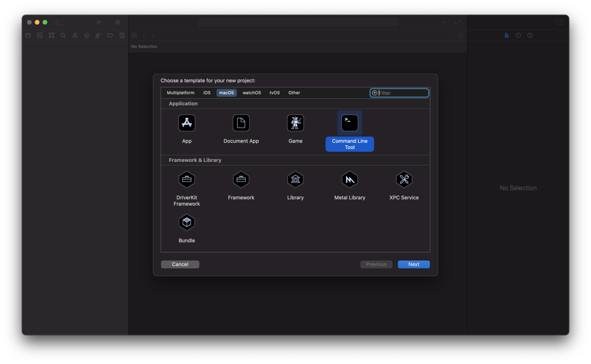Open the Quick Help inspector
This screenshot has width=591, height=364.
pyautogui.click(x=530, y=35)
